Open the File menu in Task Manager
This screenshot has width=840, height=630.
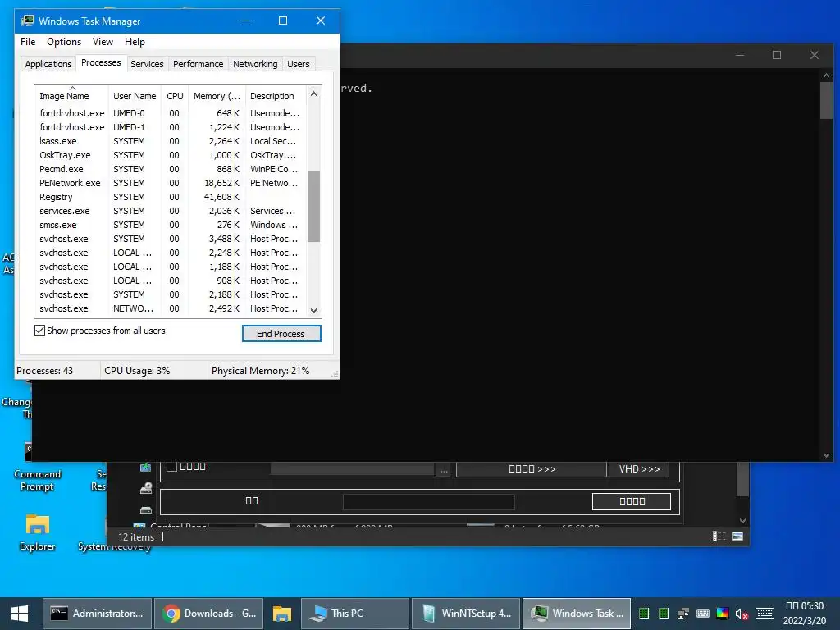(28, 42)
